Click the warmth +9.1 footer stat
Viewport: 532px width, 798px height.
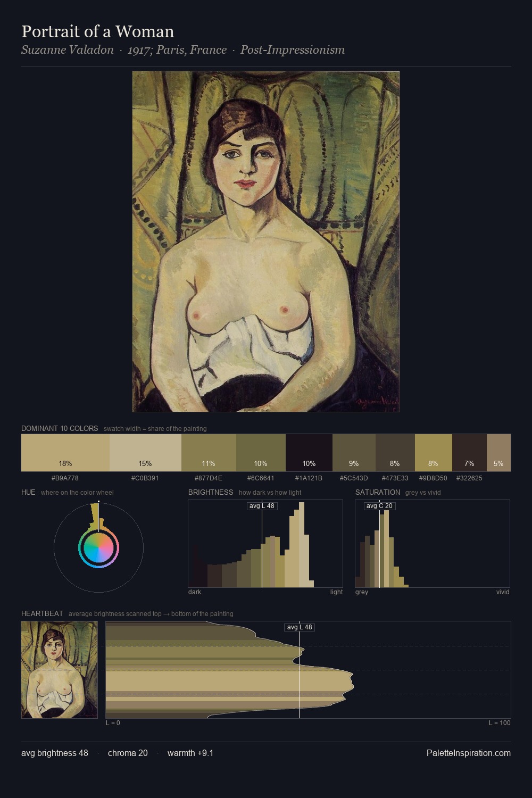[x=190, y=753]
